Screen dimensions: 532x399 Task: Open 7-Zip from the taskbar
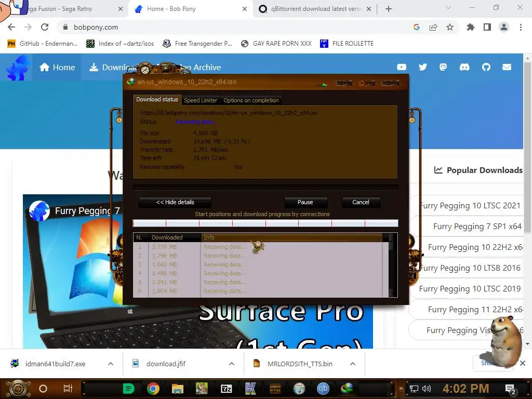pyautogui.click(x=226, y=389)
